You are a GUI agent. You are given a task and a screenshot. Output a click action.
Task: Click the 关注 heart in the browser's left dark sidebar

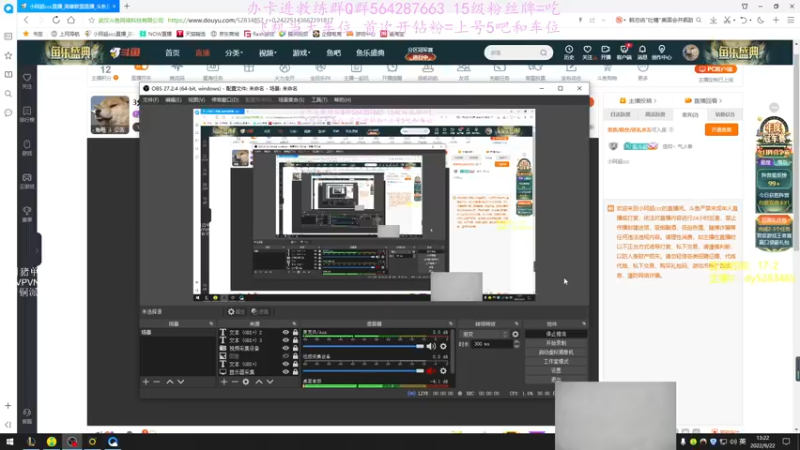(27, 80)
